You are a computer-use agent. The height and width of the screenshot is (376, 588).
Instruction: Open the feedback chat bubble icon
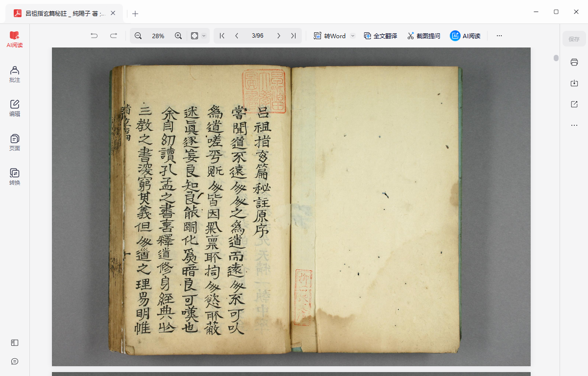click(15, 361)
